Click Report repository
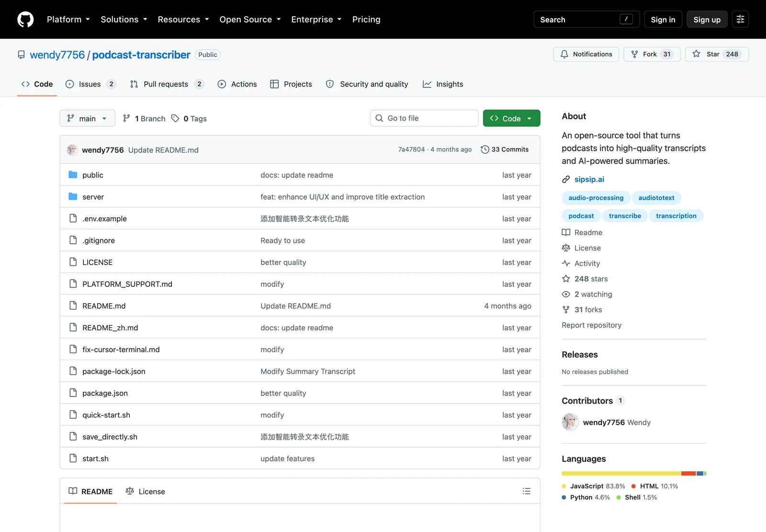 click(x=592, y=325)
